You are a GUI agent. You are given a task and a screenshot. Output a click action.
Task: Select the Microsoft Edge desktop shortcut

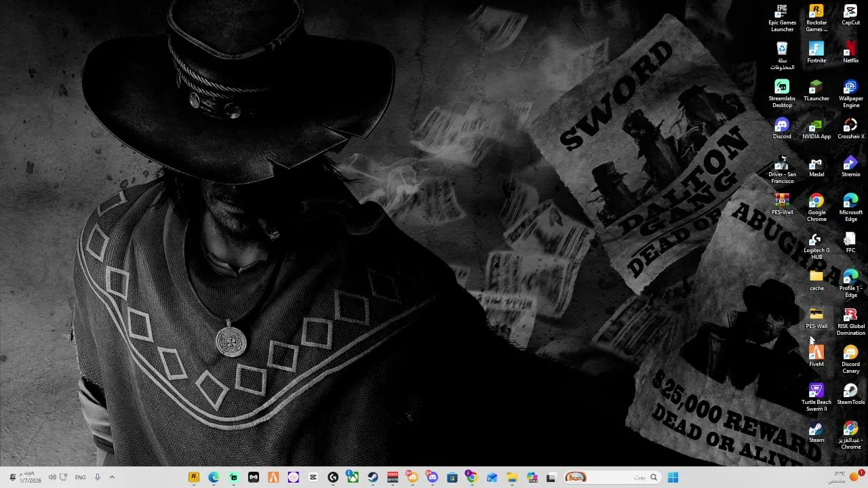click(x=850, y=208)
